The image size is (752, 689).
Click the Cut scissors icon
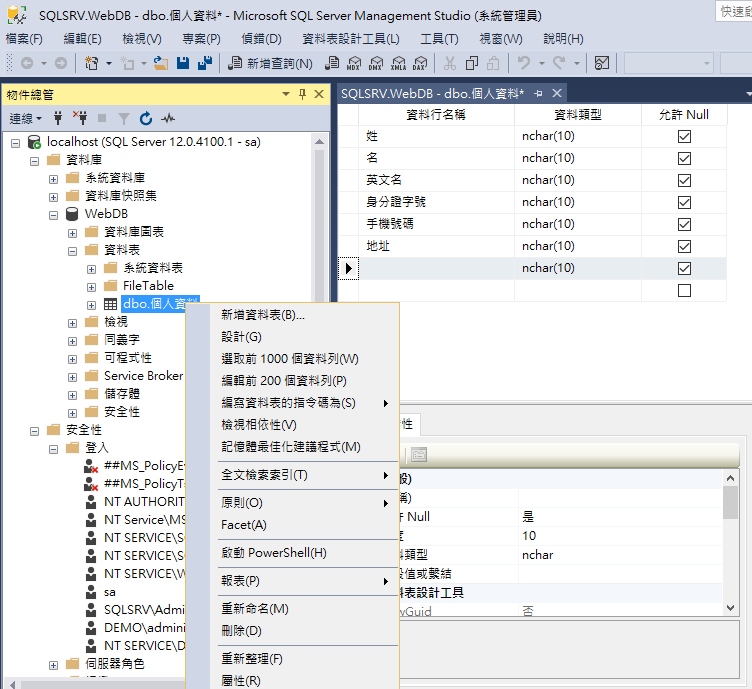click(x=449, y=63)
